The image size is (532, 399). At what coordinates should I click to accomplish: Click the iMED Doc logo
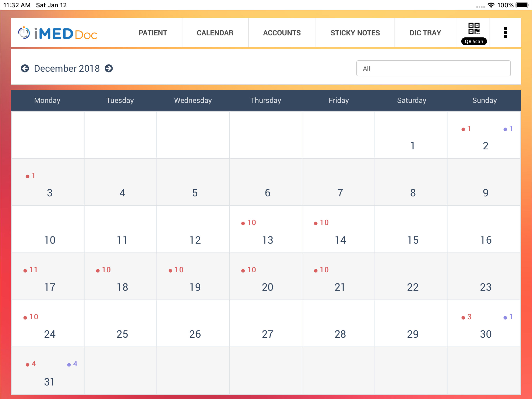pyautogui.click(x=57, y=33)
